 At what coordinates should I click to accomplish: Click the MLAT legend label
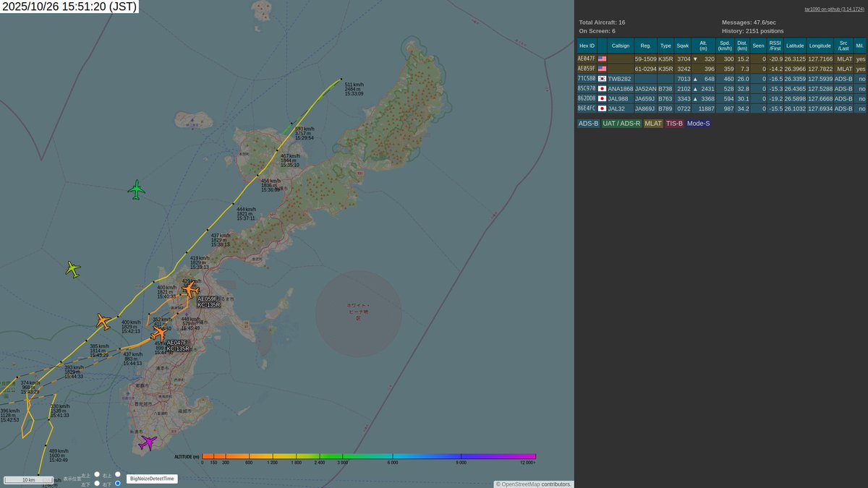click(x=653, y=124)
